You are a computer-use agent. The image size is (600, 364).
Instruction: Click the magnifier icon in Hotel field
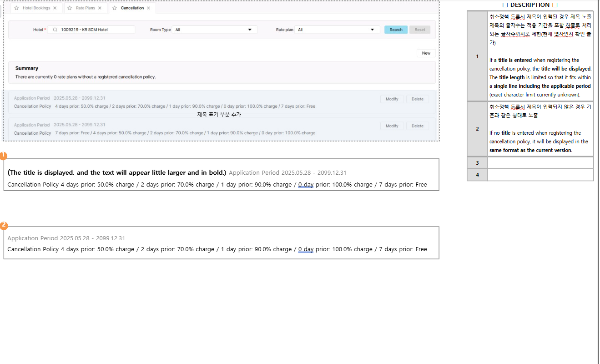pos(55,30)
